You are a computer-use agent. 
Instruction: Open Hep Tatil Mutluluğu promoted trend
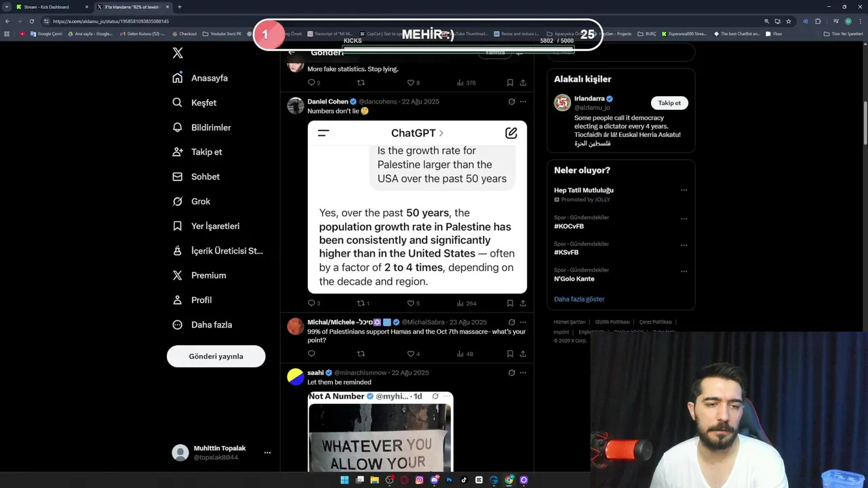pyautogui.click(x=584, y=190)
